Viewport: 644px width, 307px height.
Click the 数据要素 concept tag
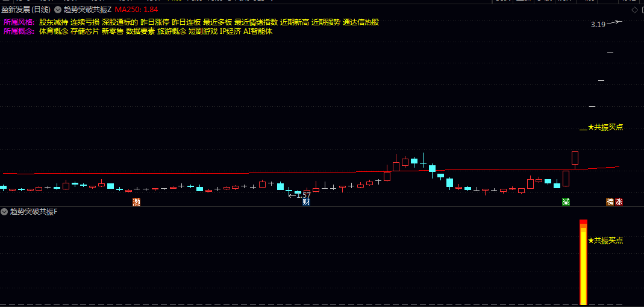(140, 31)
